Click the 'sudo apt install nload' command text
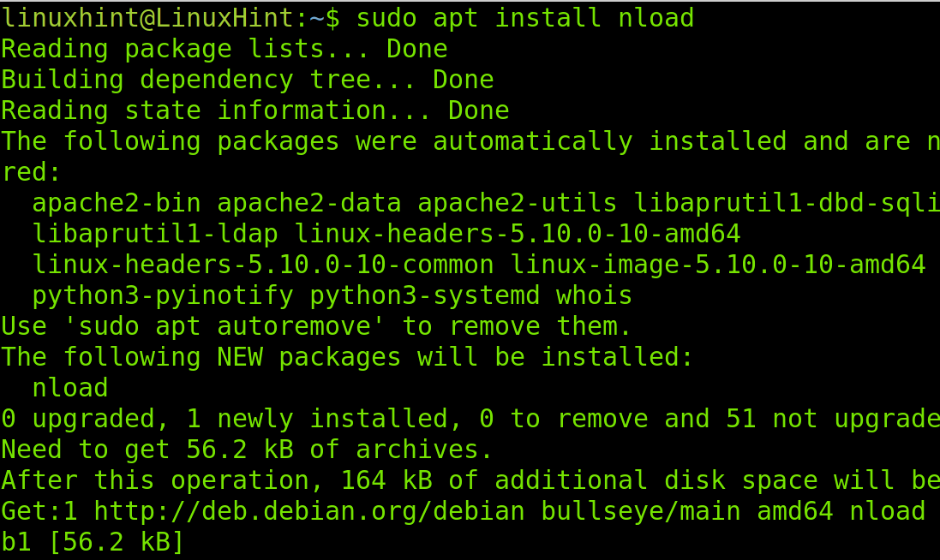This screenshot has height=560, width=940. pyautogui.click(x=525, y=18)
